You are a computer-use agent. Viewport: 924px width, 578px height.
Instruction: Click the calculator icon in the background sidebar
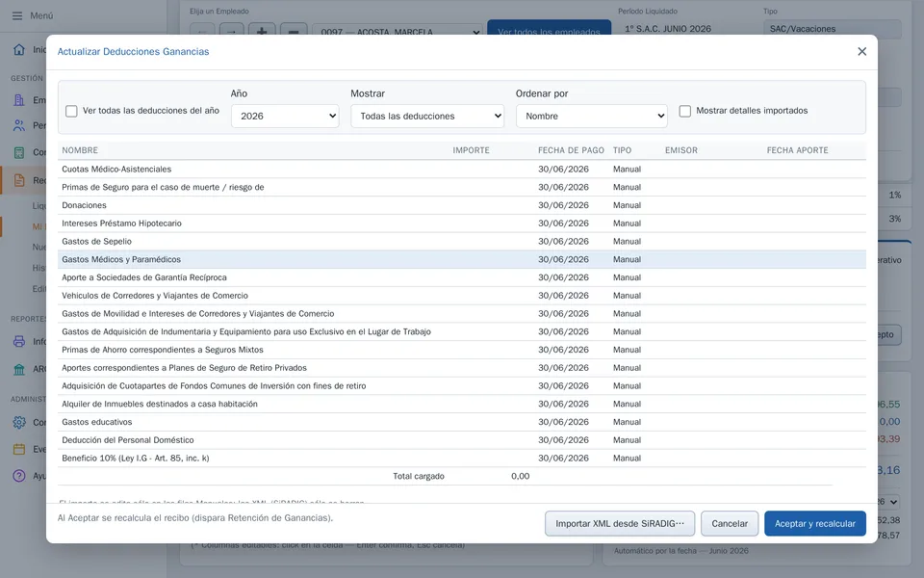pos(19,152)
